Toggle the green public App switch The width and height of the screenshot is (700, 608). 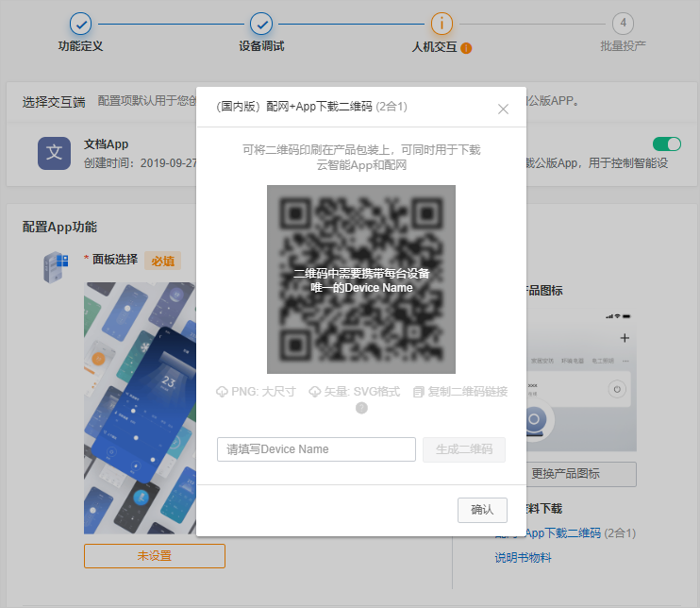tap(667, 144)
